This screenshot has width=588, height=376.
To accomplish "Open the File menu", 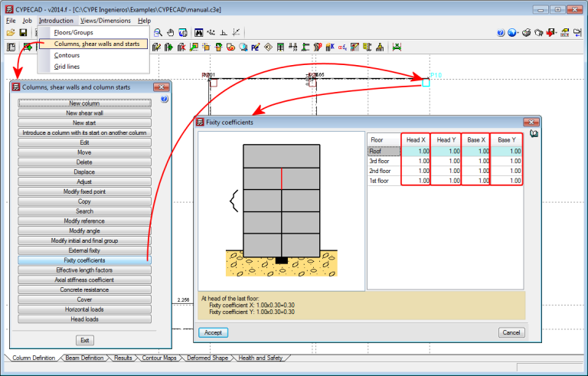I will (11, 21).
